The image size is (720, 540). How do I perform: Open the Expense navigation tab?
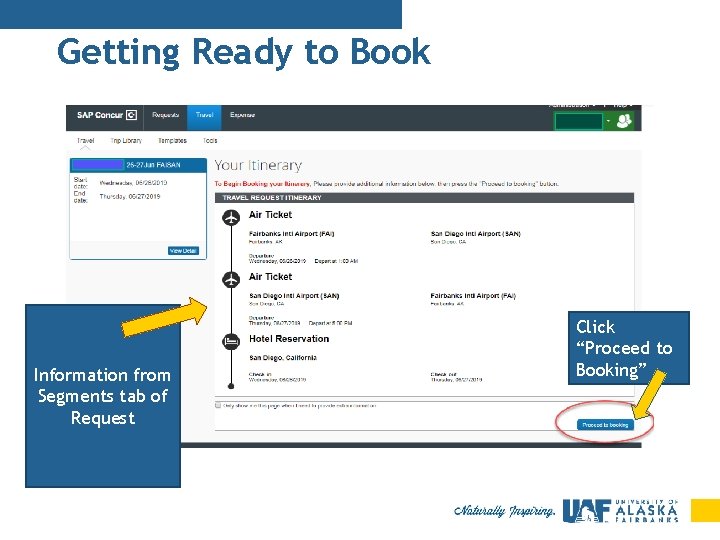[242, 115]
